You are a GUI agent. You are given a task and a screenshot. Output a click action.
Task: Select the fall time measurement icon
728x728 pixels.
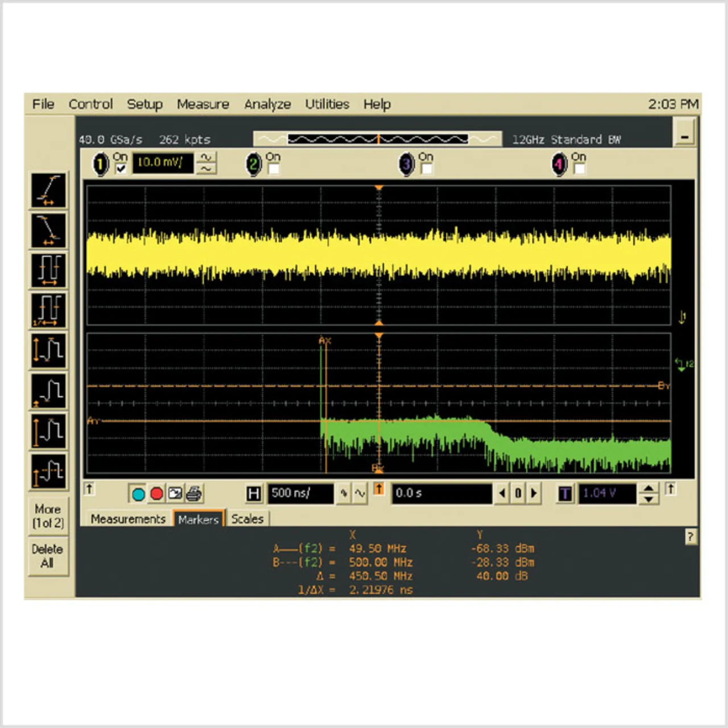[x=48, y=230]
